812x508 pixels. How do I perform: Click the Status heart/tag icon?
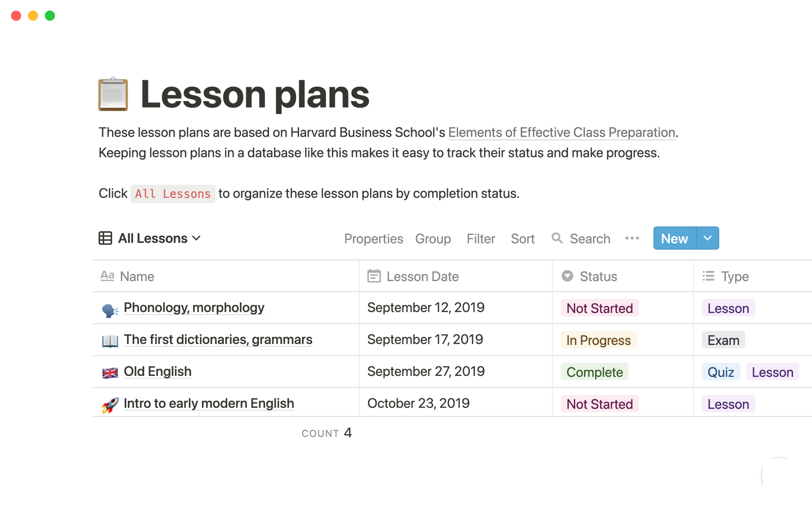[568, 276]
